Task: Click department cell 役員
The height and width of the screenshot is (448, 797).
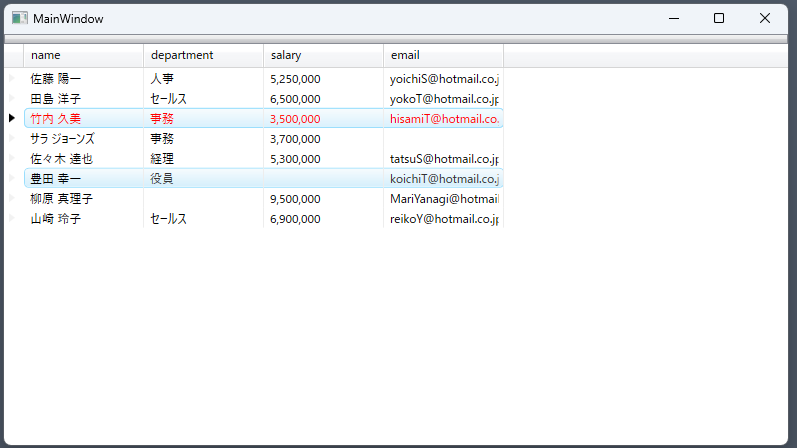Action: pos(203,178)
